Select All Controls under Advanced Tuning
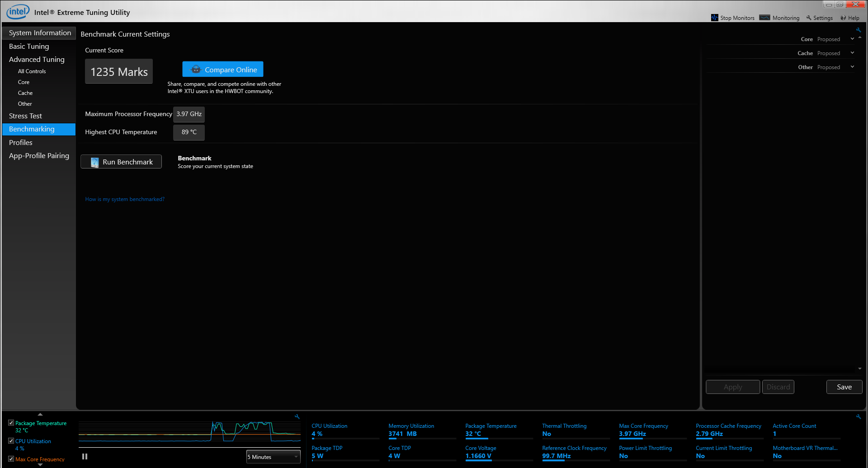The width and height of the screenshot is (868, 468). (x=32, y=71)
